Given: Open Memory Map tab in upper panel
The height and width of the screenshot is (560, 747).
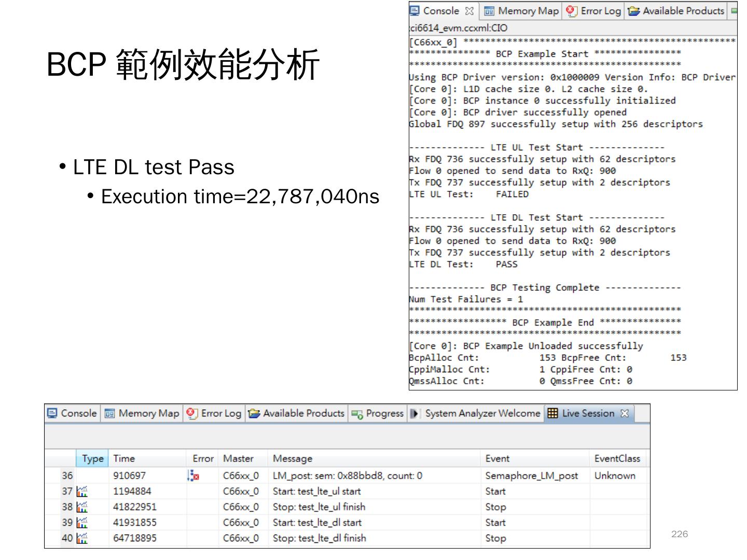Looking at the screenshot, I should click(521, 11).
